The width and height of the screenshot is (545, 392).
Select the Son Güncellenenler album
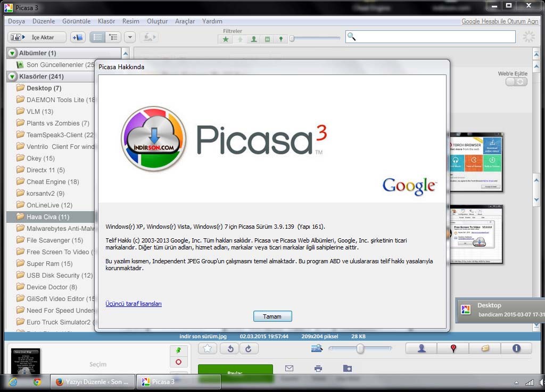(55, 64)
